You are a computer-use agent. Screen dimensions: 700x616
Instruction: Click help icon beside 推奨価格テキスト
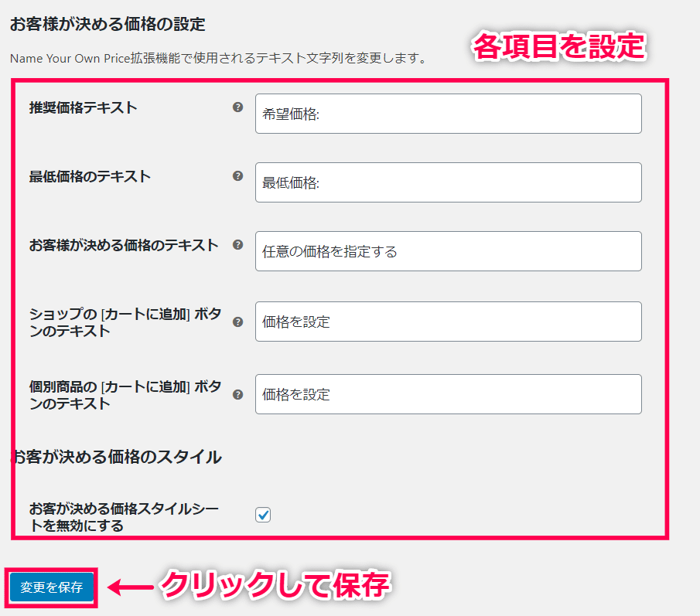[238, 107]
